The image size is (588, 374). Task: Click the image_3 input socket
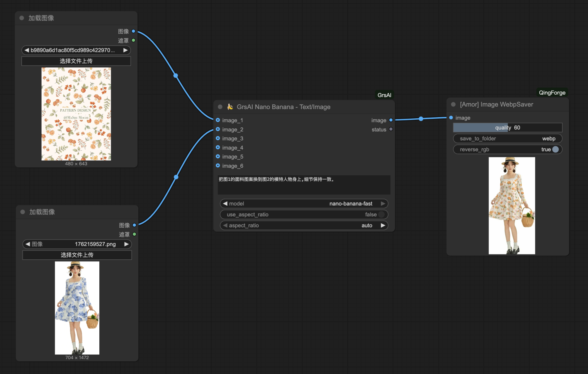(x=218, y=138)
